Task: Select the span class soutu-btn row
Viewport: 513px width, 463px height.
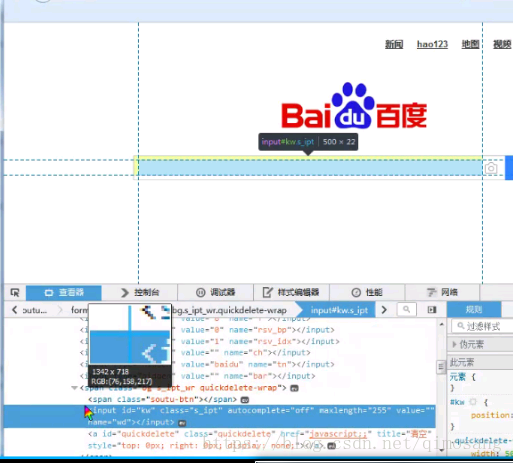Action: pos(162,399)
